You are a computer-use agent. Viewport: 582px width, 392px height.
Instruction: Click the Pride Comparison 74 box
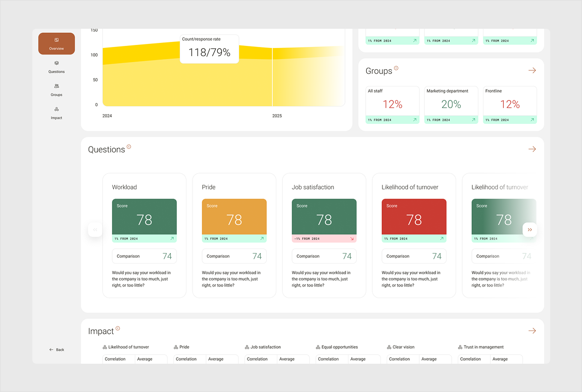234,256
